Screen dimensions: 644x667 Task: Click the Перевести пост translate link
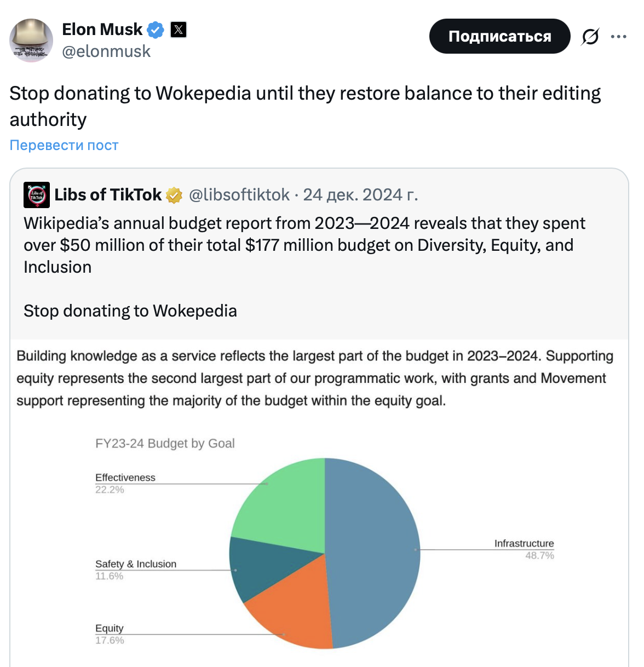click(64, 145)
